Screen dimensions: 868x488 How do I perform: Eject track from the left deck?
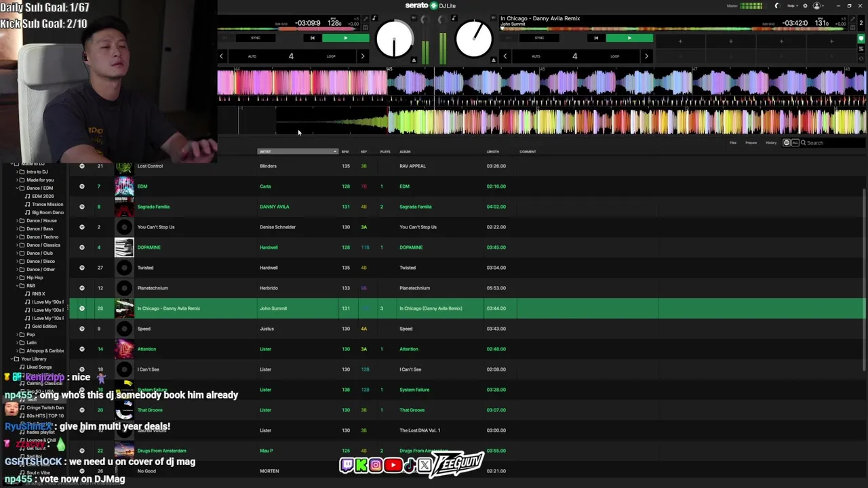click(x=414, y=60)
